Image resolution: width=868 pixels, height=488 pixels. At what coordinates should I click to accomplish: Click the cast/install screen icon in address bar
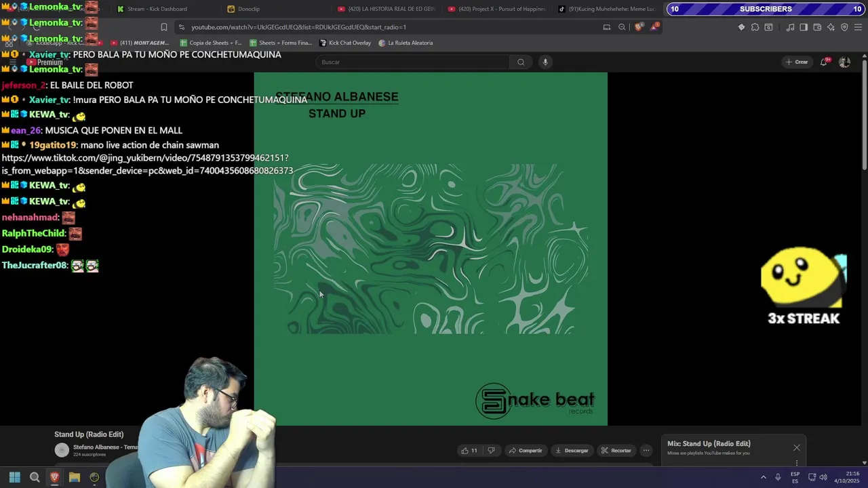(x=606, y=27)
